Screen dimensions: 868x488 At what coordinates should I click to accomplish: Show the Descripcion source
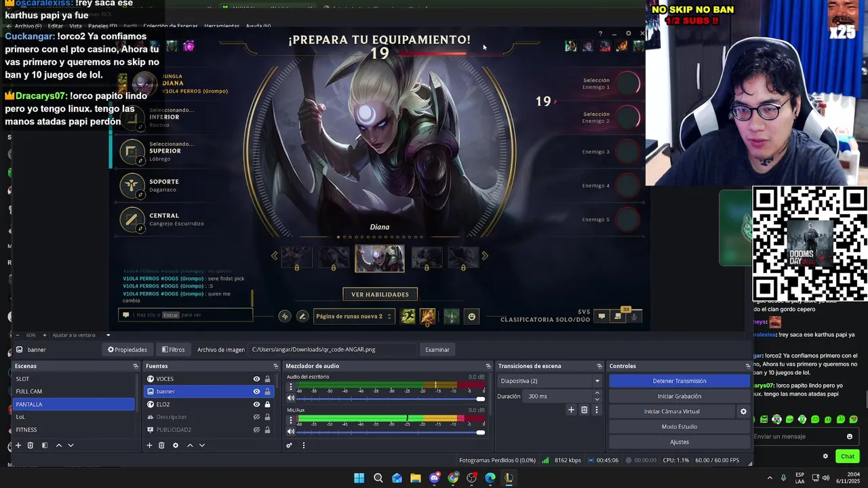point(256,417)
